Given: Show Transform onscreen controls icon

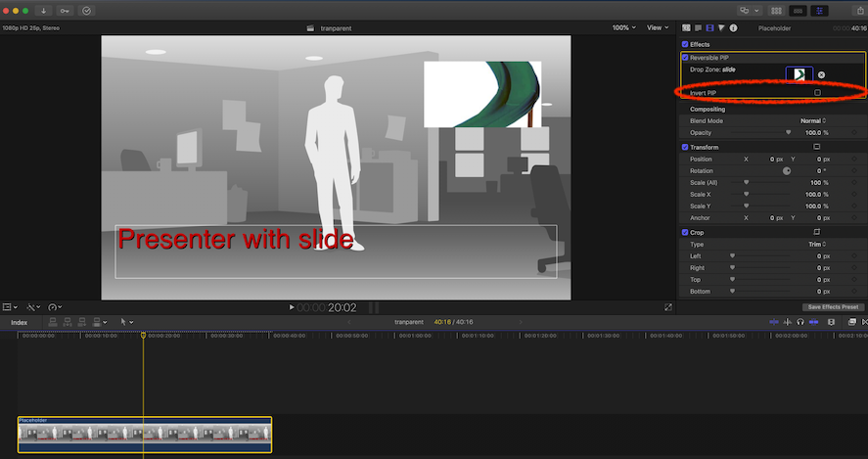Looking at the screenshot, I should pyautogui.click(x=816, y=147).
